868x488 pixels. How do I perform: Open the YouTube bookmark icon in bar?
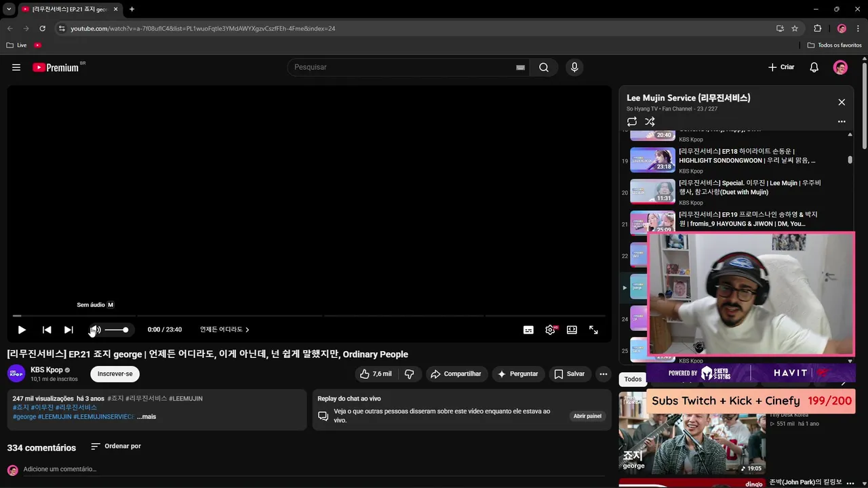click(x=38, y=45)
